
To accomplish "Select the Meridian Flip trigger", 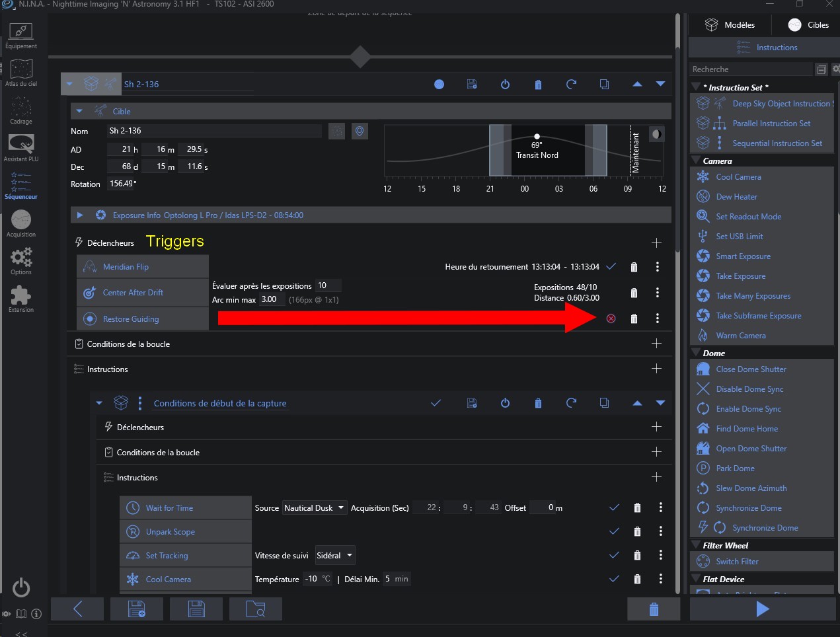I will click(143, 267).
